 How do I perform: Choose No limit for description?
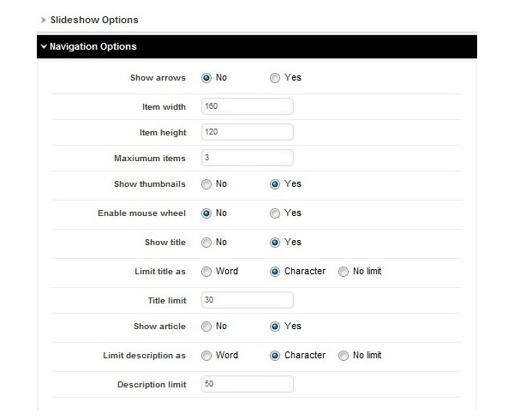pyautogui.click(x=344, y=356)
